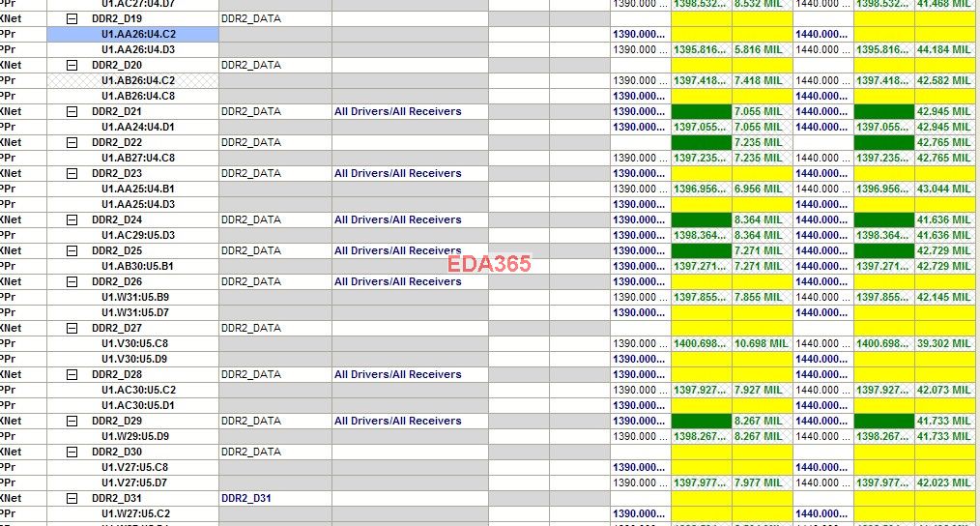Select pin pair U1.AB26:U4.C2
Viewport: 980px width, 526px height.
coord(138,80)
